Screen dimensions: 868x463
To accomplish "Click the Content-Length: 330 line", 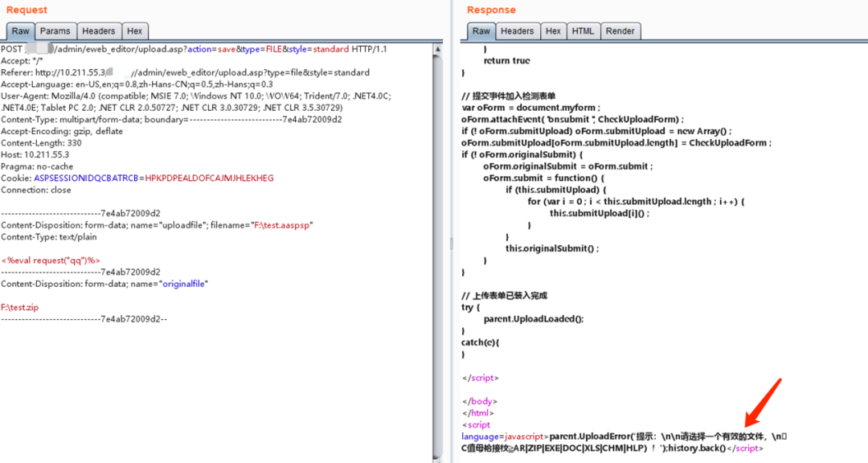I will click(x=41, y=143).
